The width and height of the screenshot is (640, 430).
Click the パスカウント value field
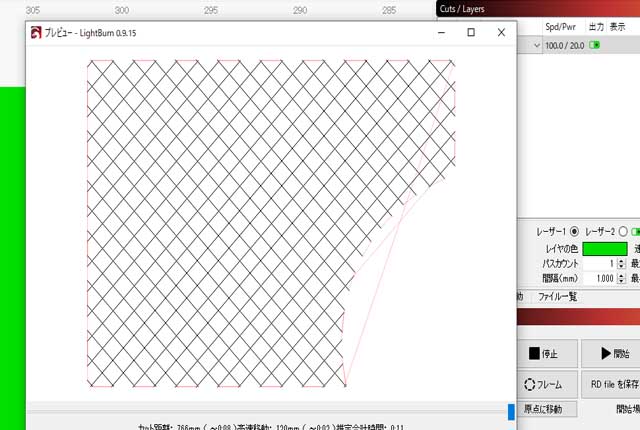point(600,264)
